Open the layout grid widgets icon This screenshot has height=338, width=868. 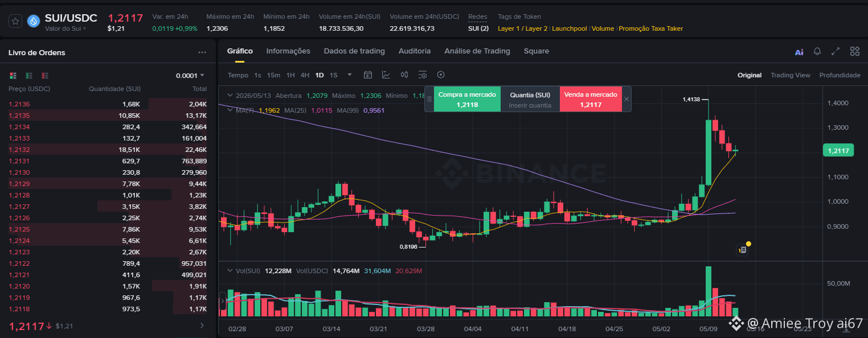coord(854,51)
